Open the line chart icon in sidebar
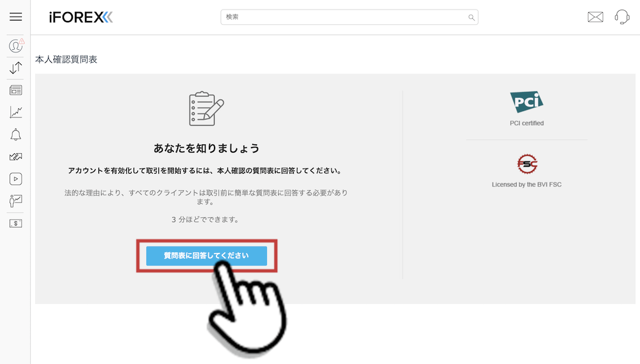The image size is (640, 364). (x=15, y=112)
